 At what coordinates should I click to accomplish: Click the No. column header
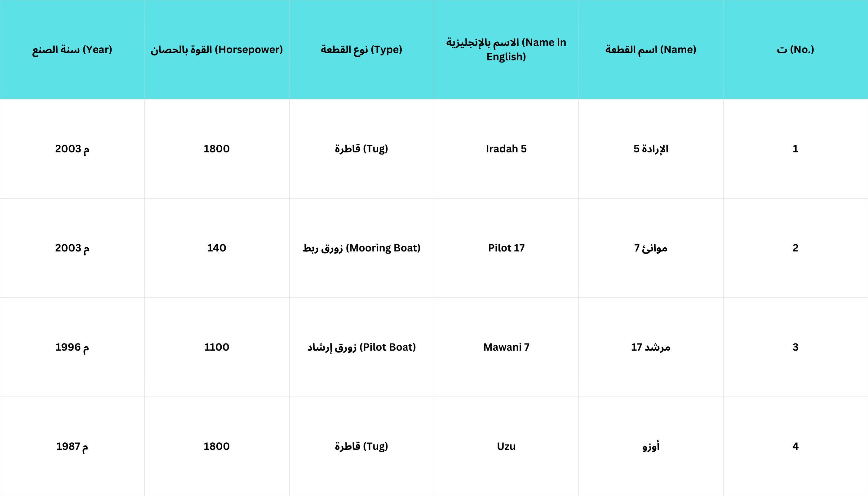coord(795,50)
